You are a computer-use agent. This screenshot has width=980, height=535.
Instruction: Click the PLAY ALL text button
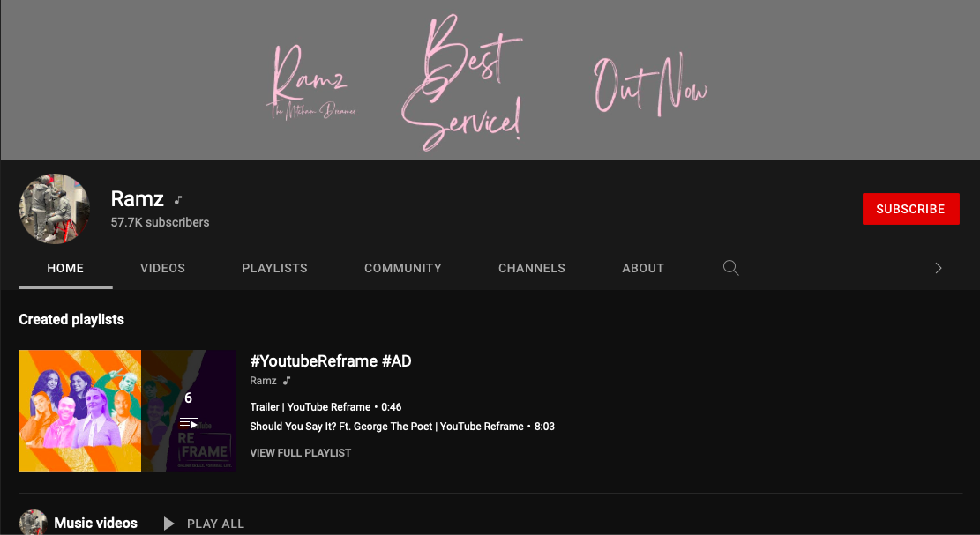point(215,524)
